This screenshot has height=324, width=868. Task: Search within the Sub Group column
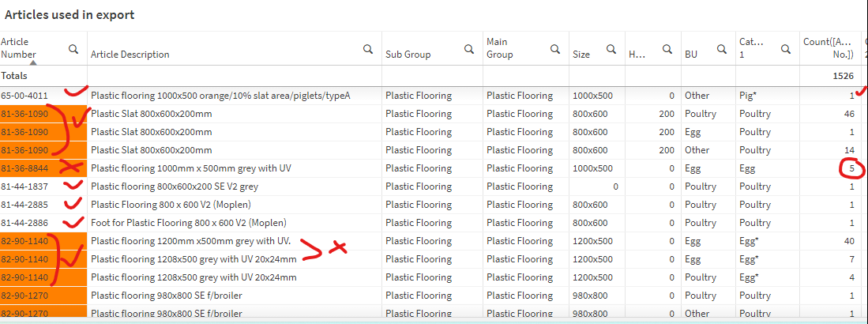pyautogui.click(x=469, y=49)
